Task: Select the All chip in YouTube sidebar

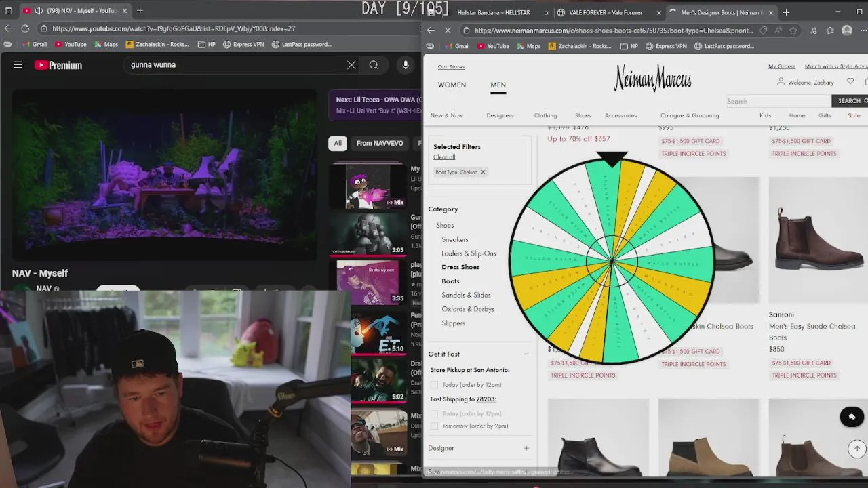Action: point(338,143)
